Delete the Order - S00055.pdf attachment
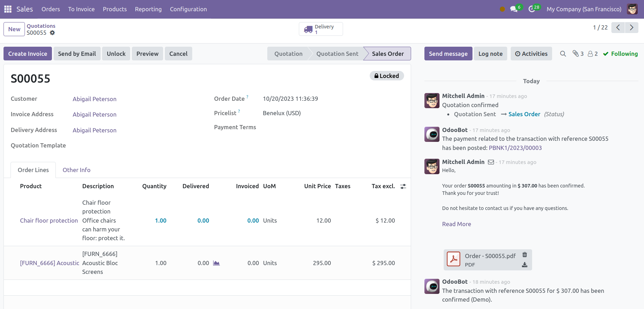The height and width of the screenshot is (309, 644). (524, 255)
